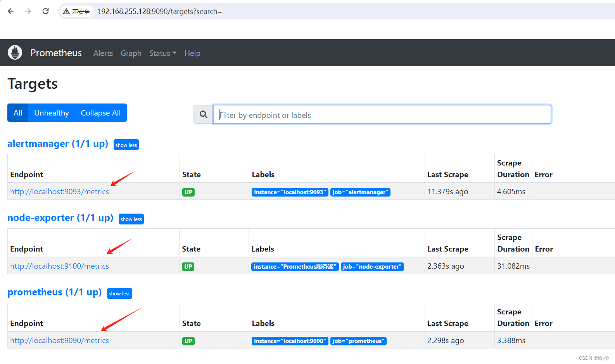615x364 pixels.
Task: Click job="alertmanager" label badge
Action: pyautogui.click(x=360, y=192)
